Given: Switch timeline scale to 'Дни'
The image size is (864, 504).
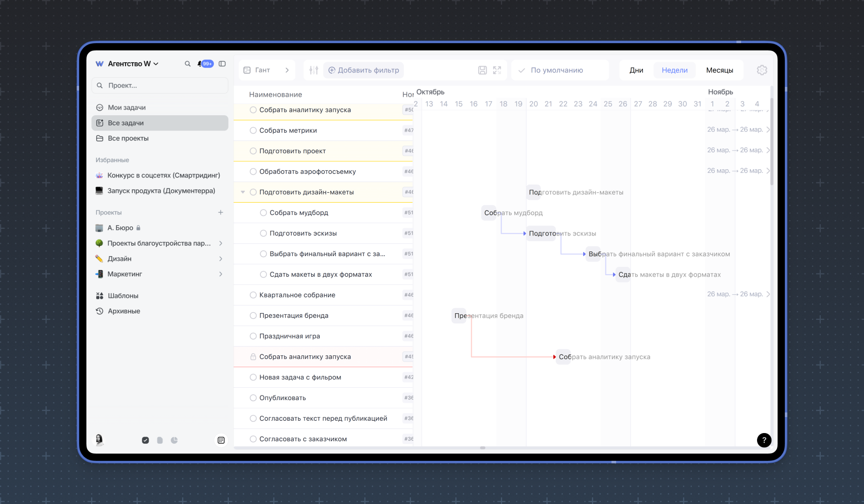Looking at the screenshot, I should [636, 70].
